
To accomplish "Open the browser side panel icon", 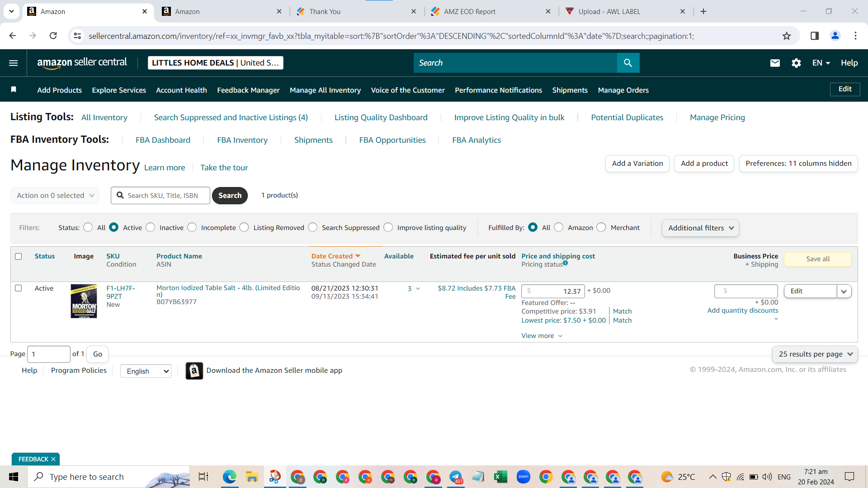I will pyautogui.click(x=815, y=36).
